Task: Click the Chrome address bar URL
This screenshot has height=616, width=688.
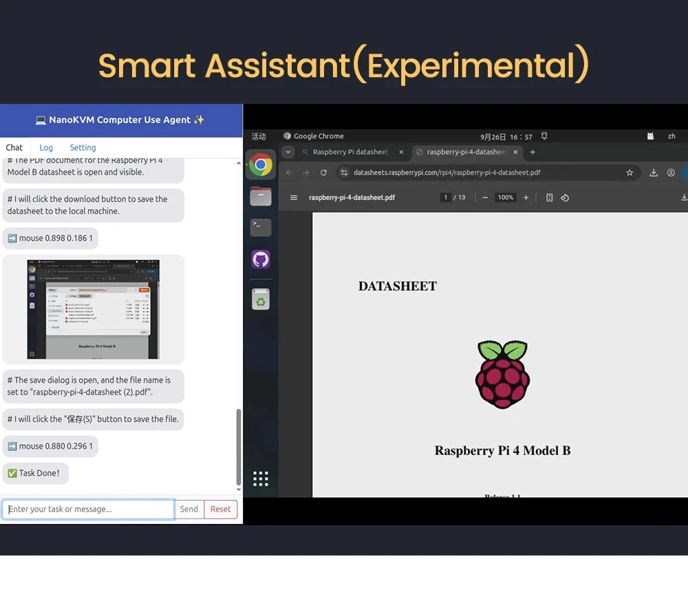Action: click(x=447, y=173)
